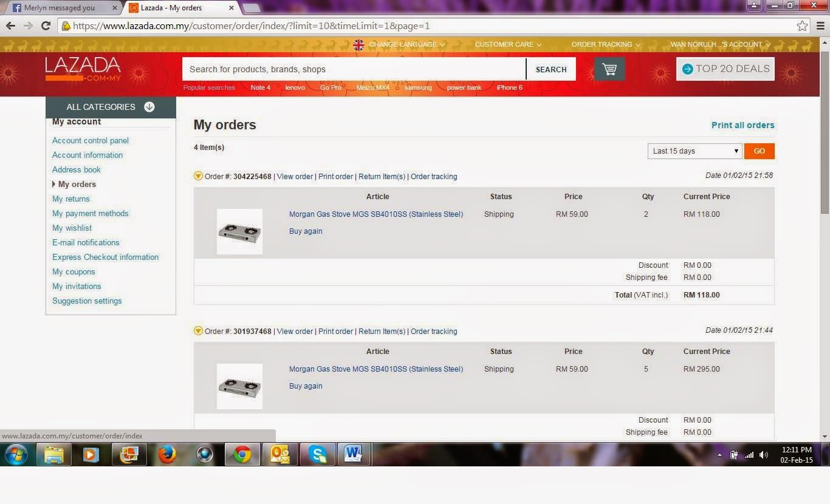Open Express Checkout information menu item

(x=106, y=257)
